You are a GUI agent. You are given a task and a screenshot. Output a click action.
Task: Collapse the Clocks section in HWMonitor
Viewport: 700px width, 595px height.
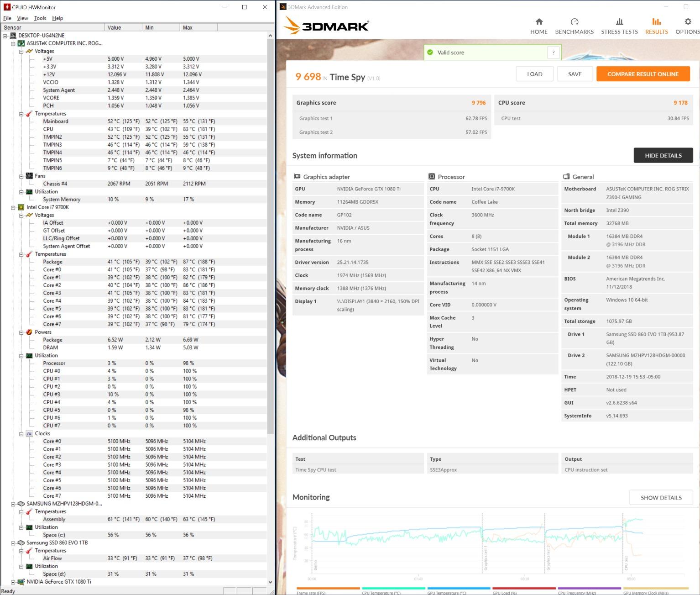[x=21, y=433]
